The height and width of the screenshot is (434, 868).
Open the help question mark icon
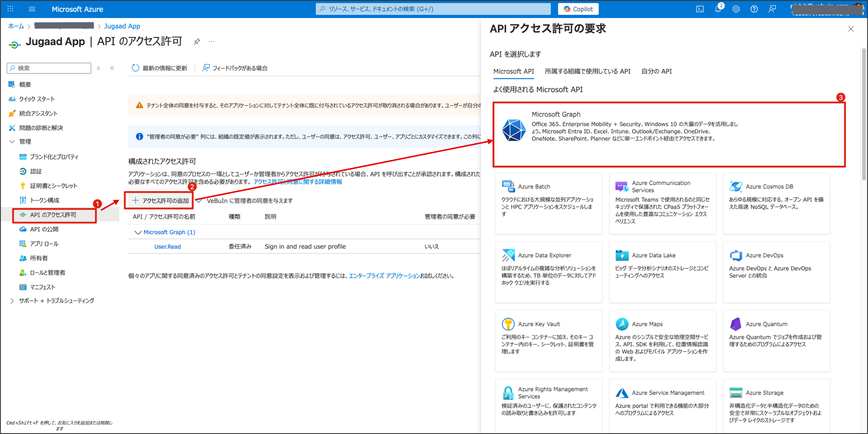tap(754, 9)
